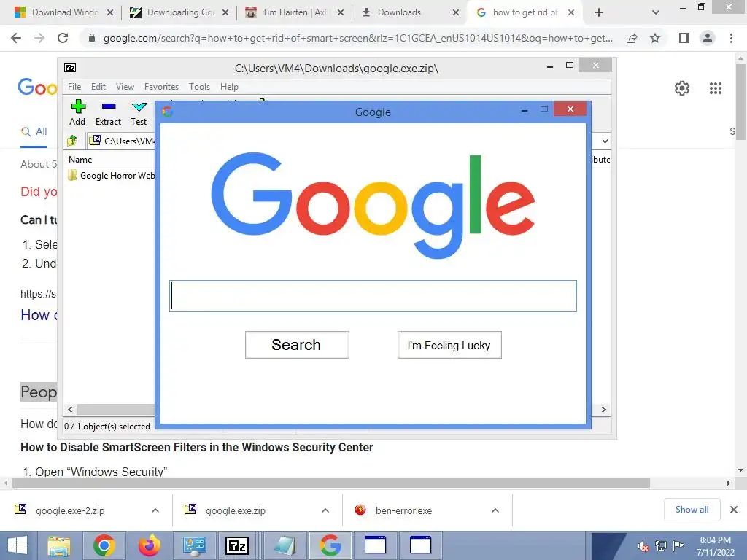Click Chrome back arrow
Viewport: 747px width, 560px height.
click(x=16, y=38)
